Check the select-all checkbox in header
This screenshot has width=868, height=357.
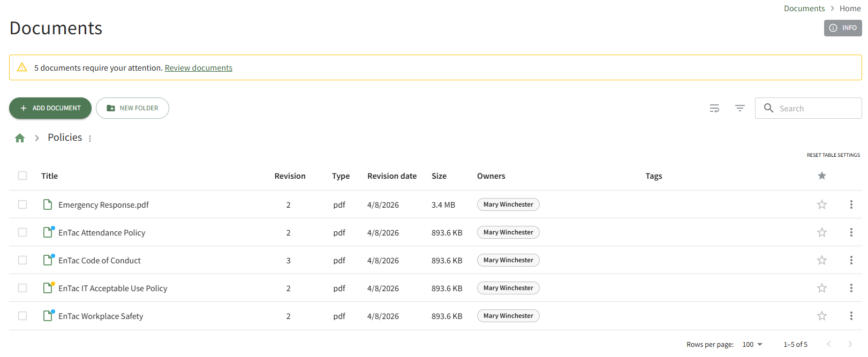22,176
